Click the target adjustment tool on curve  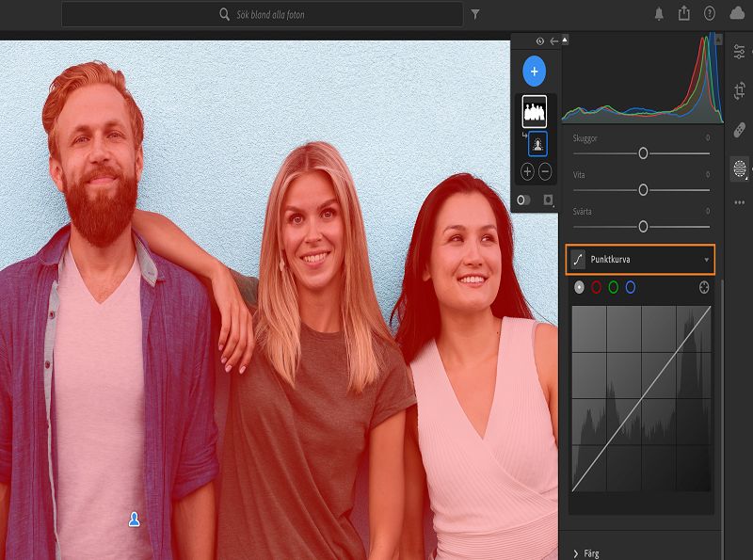click(704, 287)
